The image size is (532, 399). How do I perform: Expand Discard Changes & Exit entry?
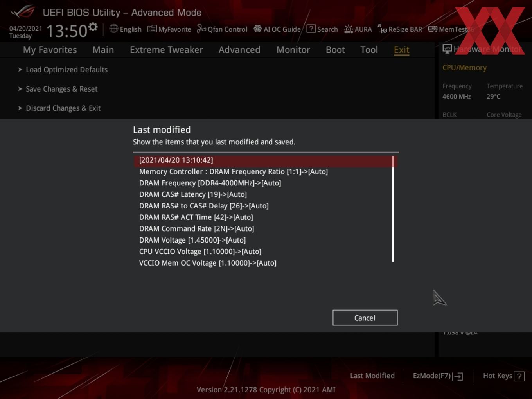(x=59, y=108)
